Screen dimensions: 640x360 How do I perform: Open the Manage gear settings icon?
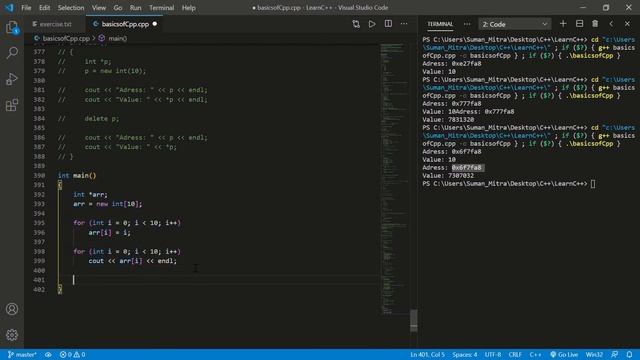(12, 335)
